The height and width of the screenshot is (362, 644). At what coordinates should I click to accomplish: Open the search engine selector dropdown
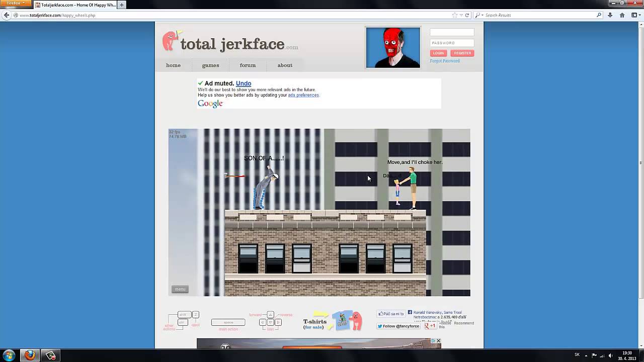(478, 15)
